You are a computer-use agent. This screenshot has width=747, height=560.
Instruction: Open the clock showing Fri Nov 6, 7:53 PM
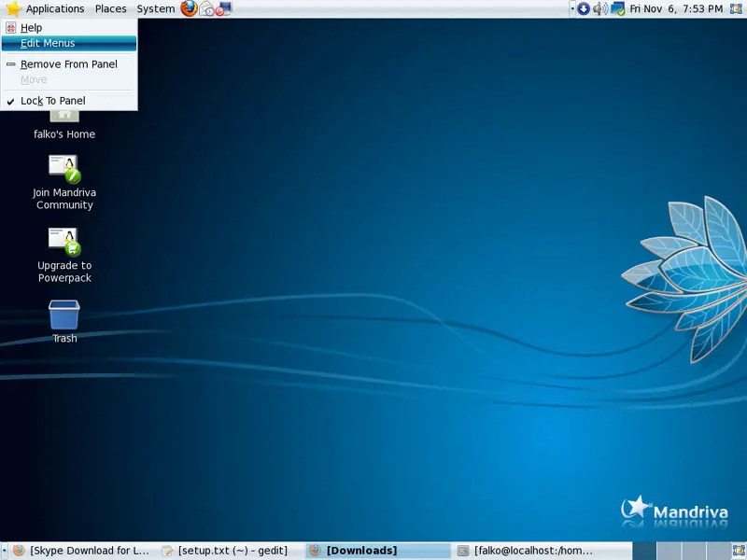point(676,8)
